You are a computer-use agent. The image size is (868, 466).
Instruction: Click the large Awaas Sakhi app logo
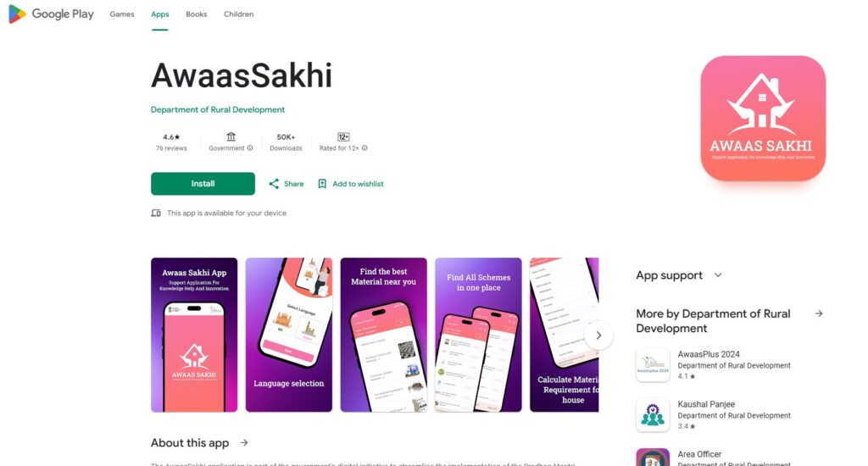click(x=763, y=118)
